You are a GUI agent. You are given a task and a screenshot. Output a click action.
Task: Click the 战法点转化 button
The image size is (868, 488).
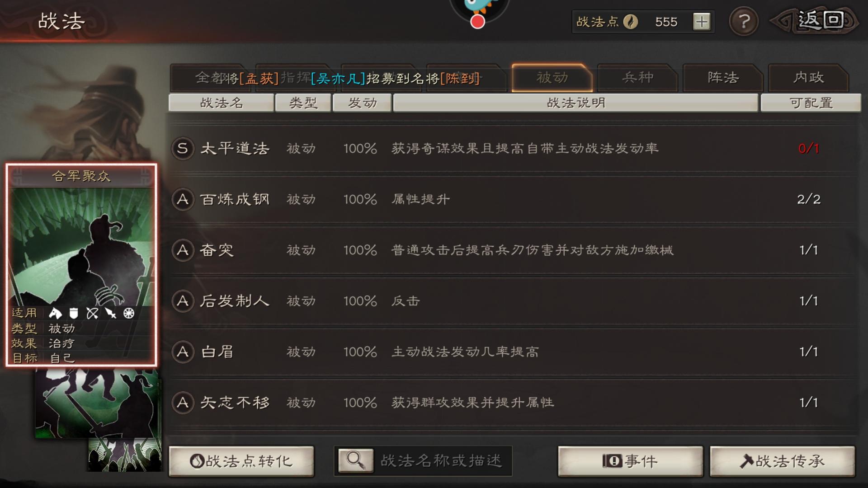[241, 461]
